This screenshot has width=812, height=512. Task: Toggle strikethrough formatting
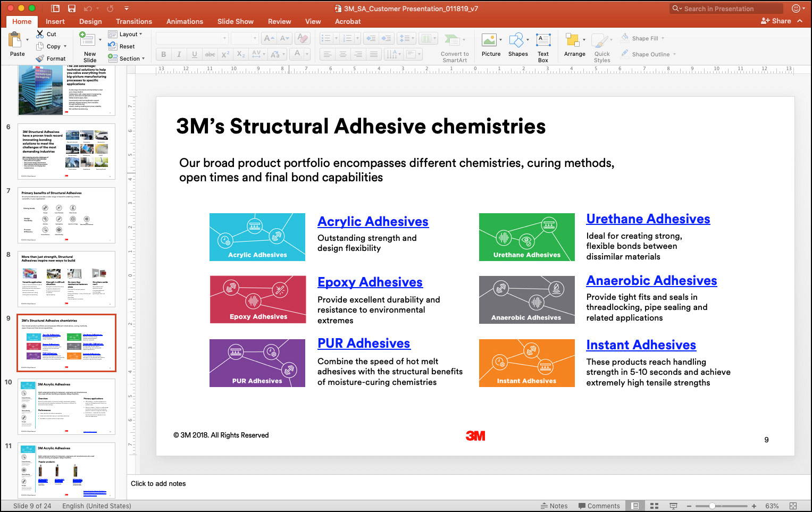click(x=210, y=54)
